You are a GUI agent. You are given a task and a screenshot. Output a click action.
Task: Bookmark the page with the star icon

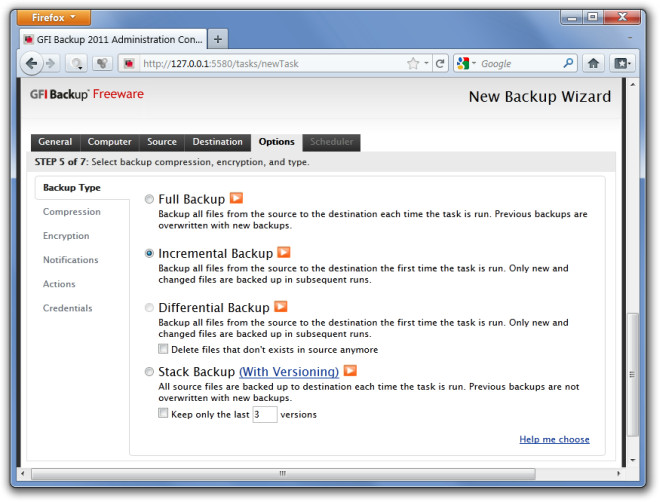click(413, 64)
